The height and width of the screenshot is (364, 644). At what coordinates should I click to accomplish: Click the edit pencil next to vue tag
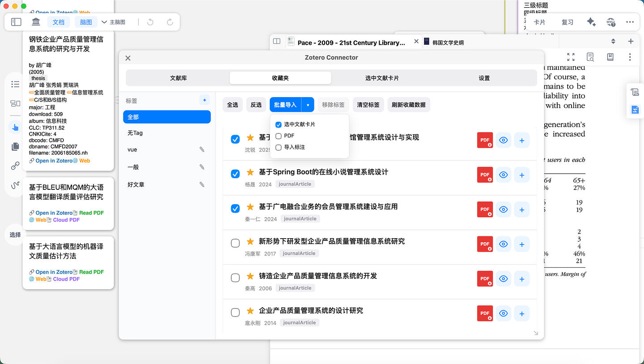tap(202, 150)
